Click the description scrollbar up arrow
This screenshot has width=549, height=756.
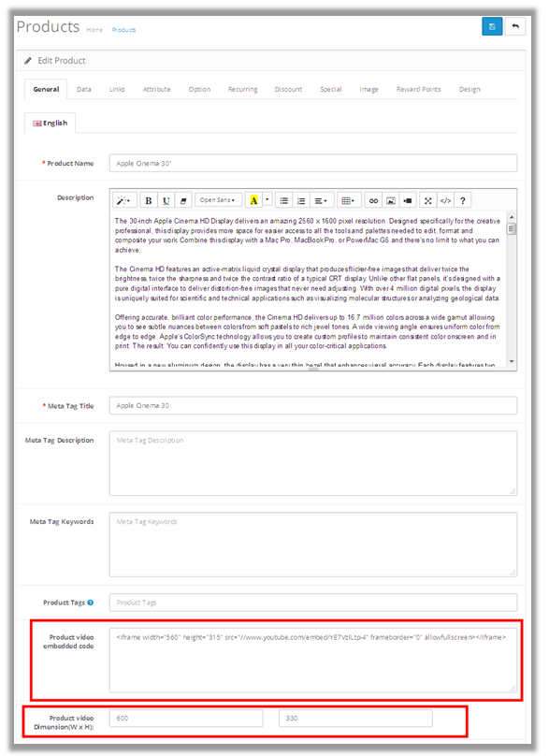tap(512, 217)
